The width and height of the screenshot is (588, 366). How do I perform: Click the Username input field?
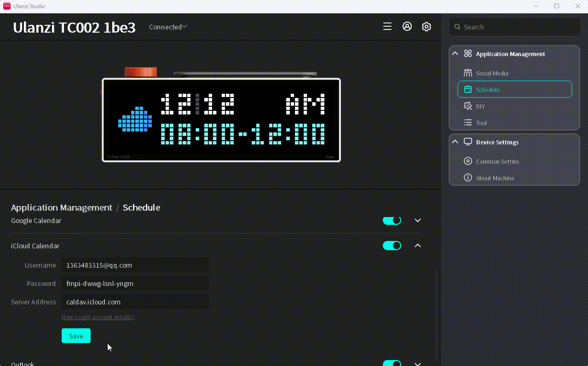click(x=135, y=265)
